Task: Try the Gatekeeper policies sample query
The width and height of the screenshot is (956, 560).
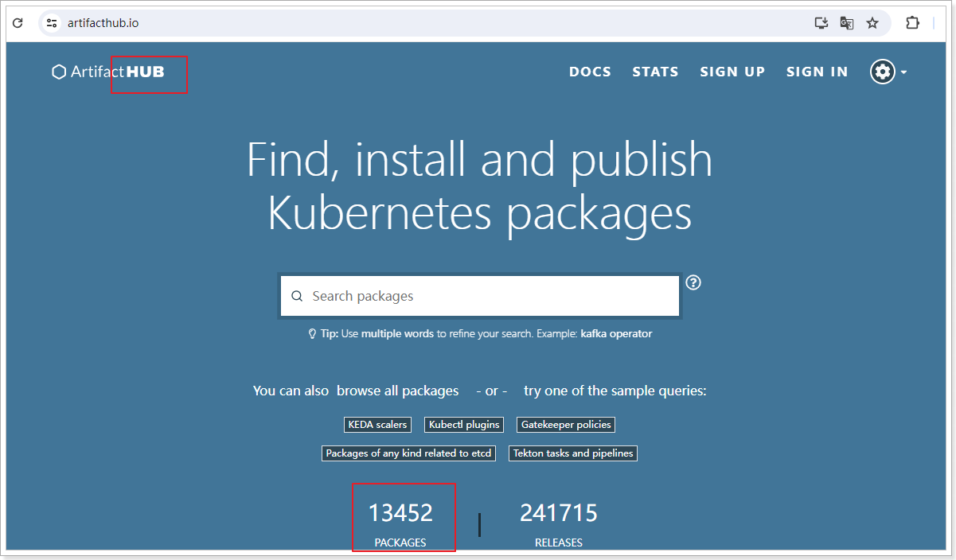Action: click(566, 425)
